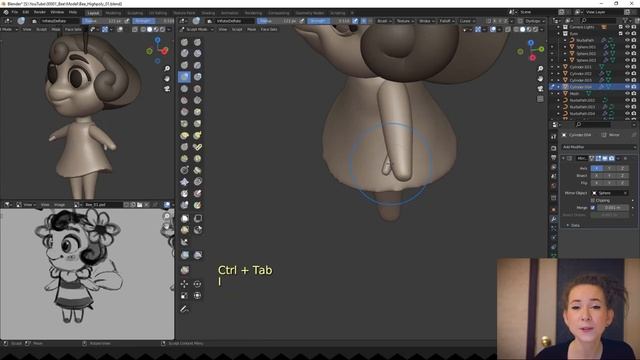Select the Scale transform tool
This screenshot has height=360, width=640.
184,296
